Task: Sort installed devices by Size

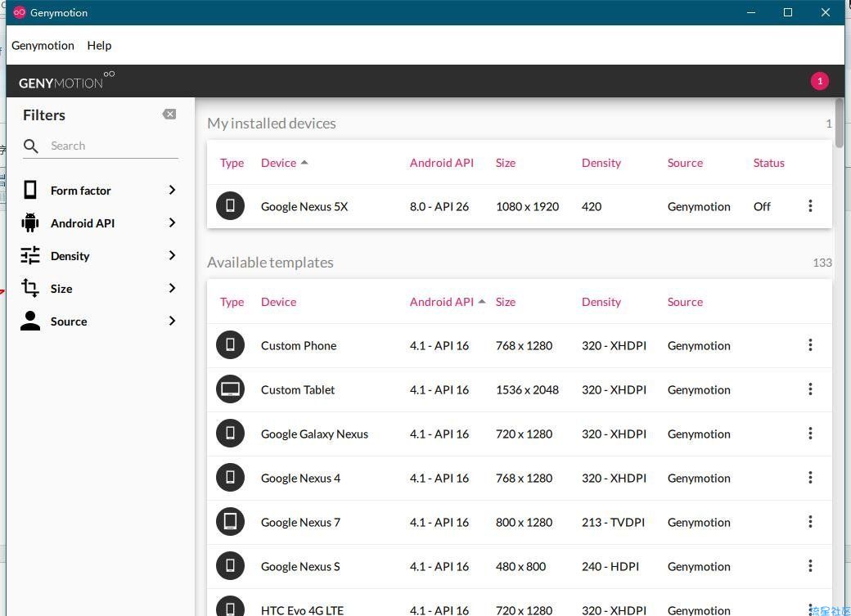Action: point(506,163)
